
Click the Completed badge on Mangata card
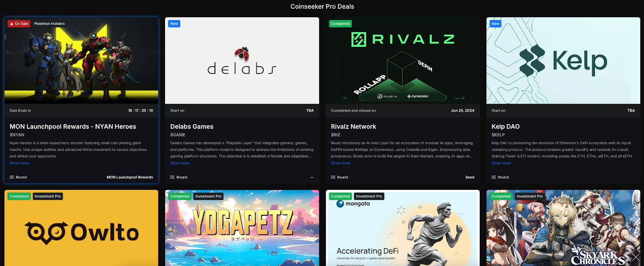[341, 196]
